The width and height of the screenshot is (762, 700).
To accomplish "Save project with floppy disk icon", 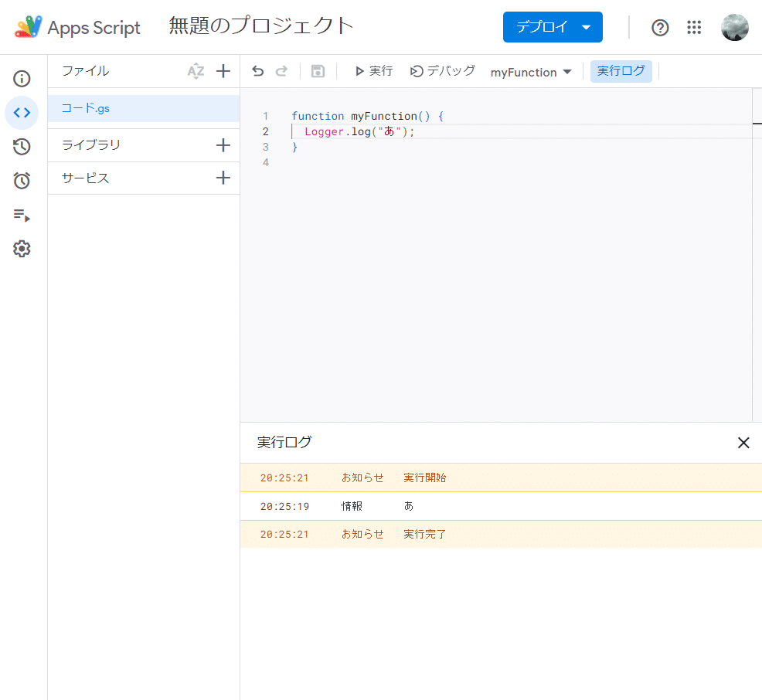I will click(318, 71).
